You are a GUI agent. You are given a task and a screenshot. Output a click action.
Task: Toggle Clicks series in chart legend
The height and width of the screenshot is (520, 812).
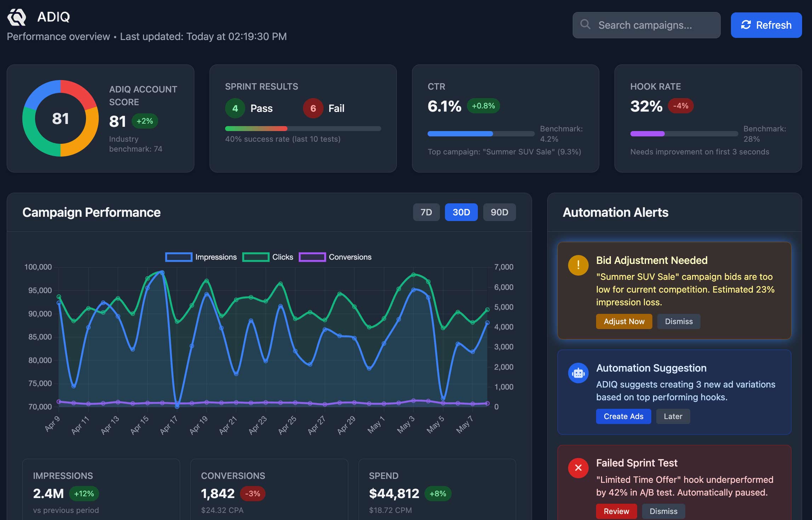pos(268,257)
